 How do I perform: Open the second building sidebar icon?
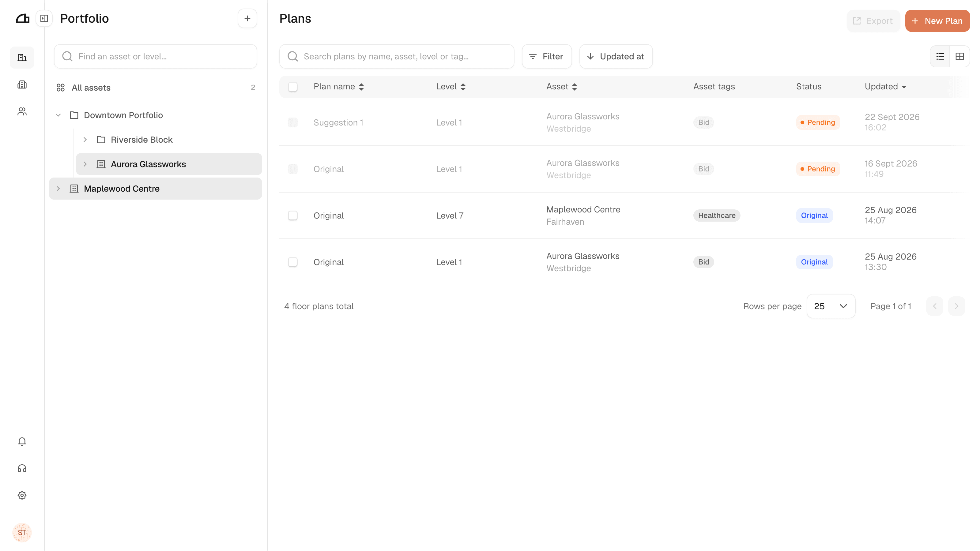22,84
